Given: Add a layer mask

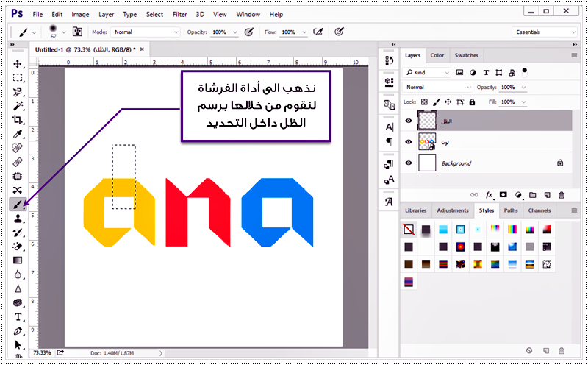Looking at the screenshot, I should coord(503,194).
